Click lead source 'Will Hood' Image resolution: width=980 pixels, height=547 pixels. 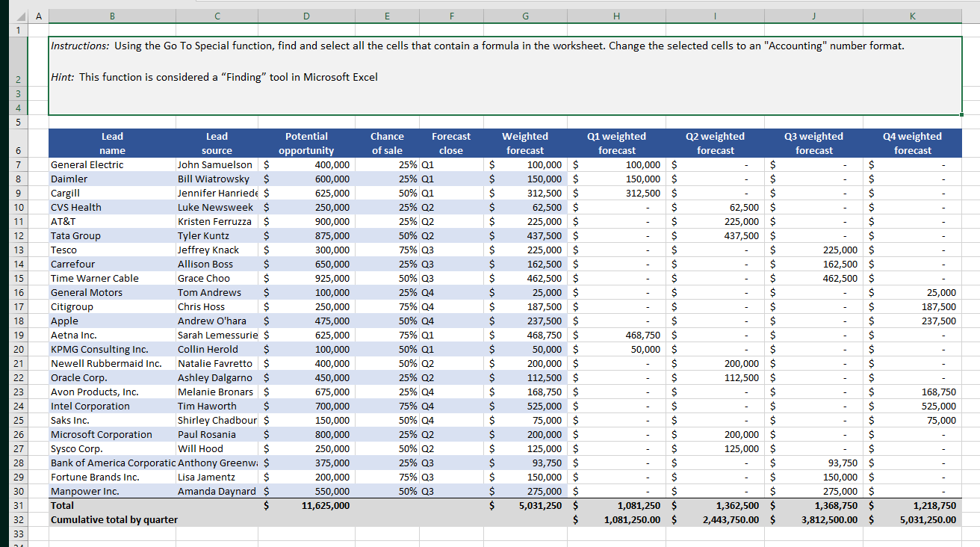point(218,448)
